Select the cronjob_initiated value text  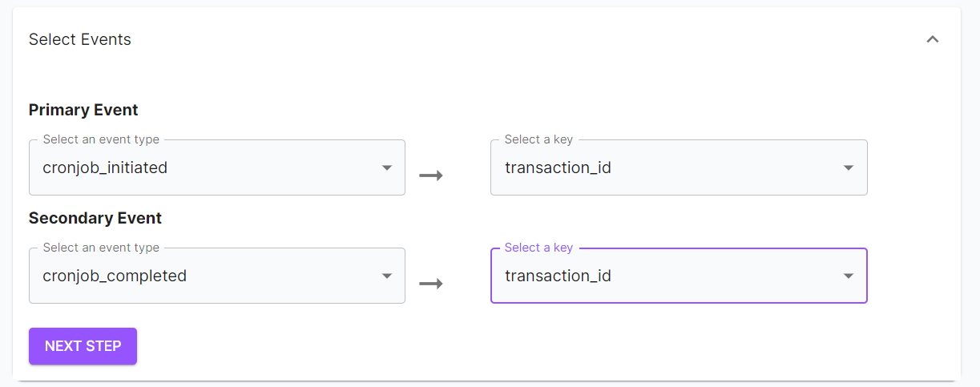pyautogui.click(x=105, y=168)
